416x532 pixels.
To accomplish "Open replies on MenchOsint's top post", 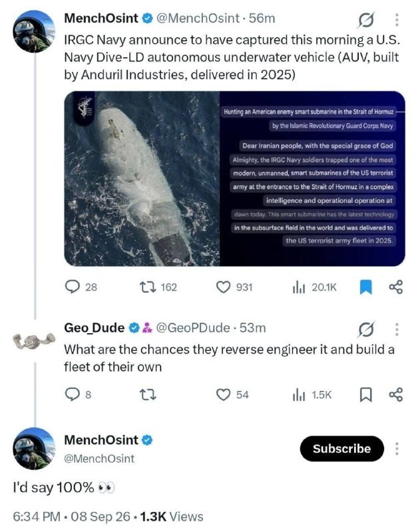I will click(x=81, y=287).
